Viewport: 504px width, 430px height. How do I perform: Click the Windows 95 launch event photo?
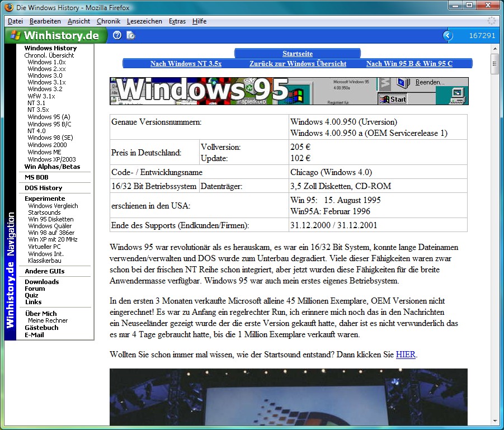(288, 397)
